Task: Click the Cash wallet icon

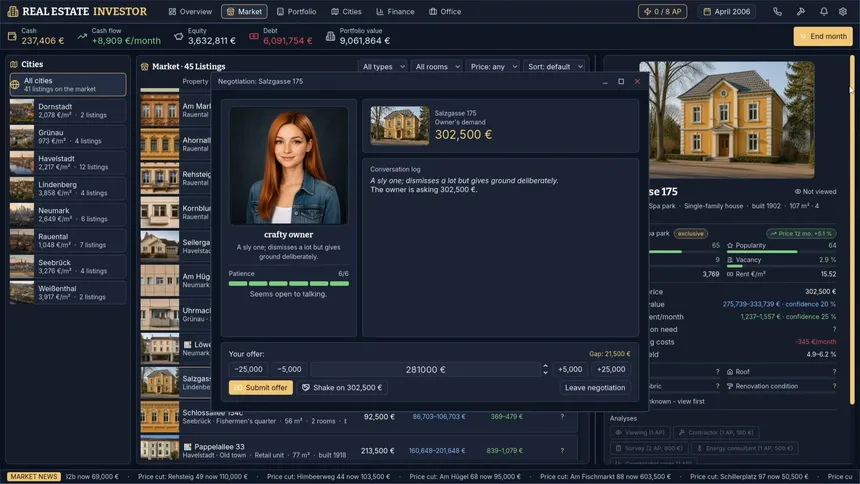Action: (x=12, y=37)
